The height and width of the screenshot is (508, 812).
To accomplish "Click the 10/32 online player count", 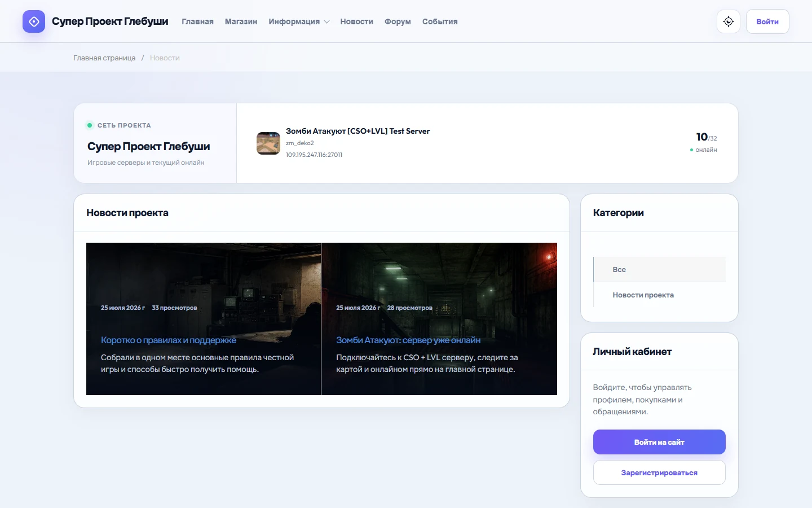I will tap(707, 137).
